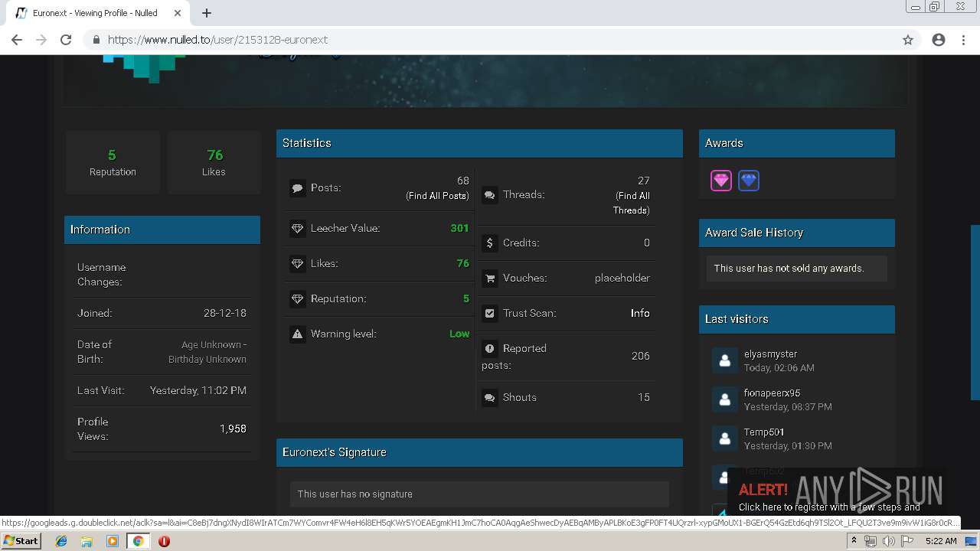Click the Leecher Value number 301
Viewport: 980px width, 551px height.
pos(459,228)
